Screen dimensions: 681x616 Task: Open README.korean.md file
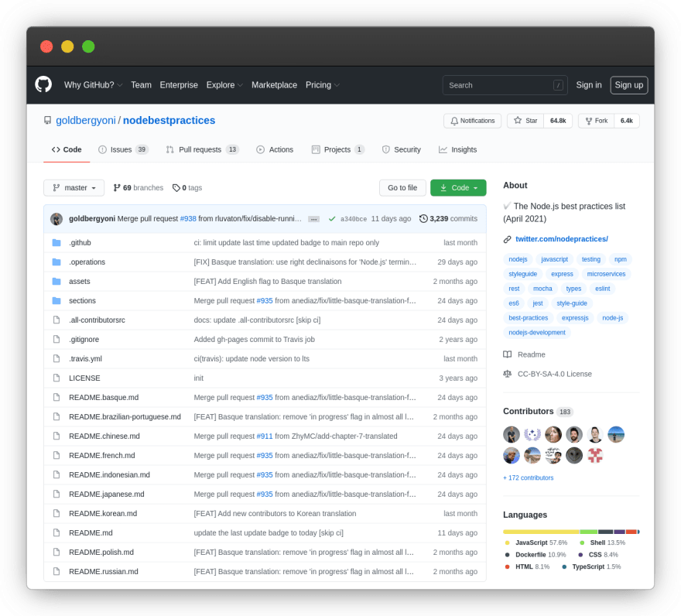[x=103, y=514]
